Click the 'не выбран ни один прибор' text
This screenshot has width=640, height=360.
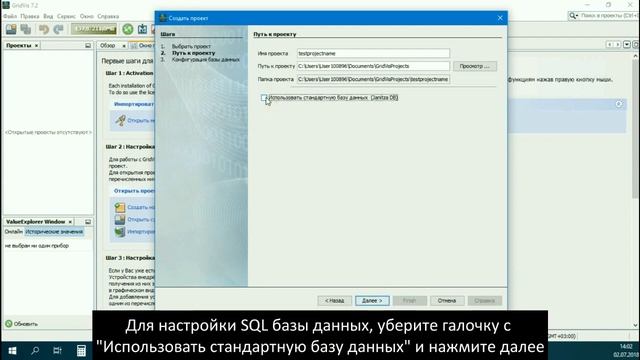click(x=37, y=246)
